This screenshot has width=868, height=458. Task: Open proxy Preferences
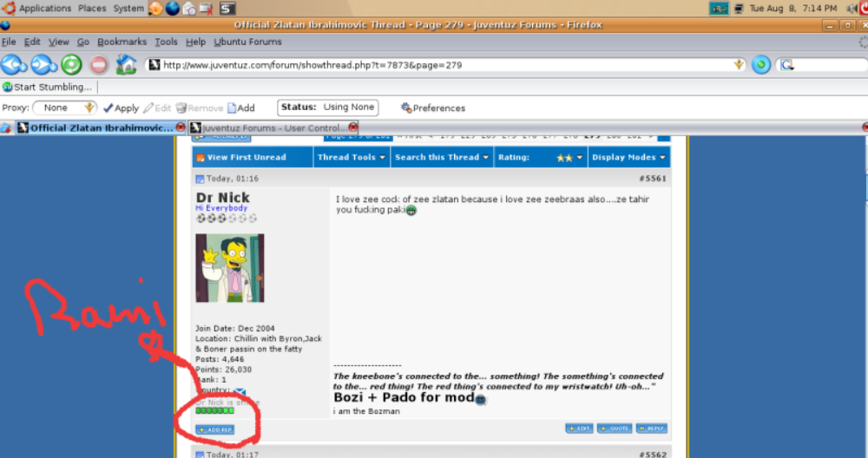click(x=433, y=108)
